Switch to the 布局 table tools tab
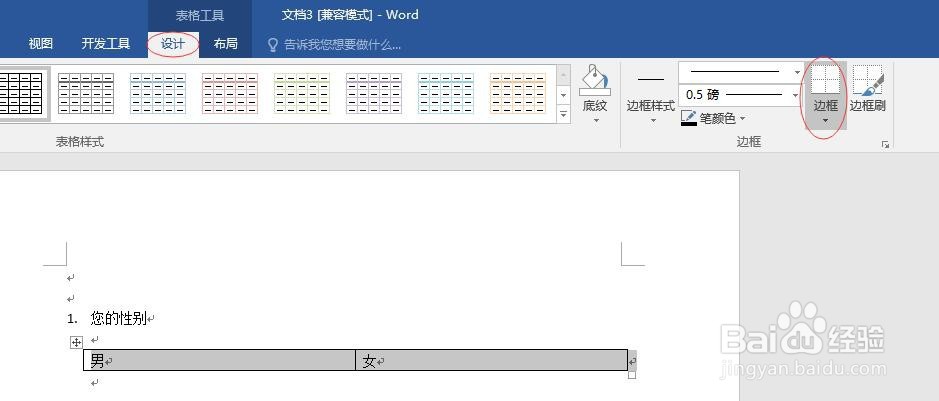The width and height of the screenshot is (939, 401). pyautogui.click(x=225, y=44)
